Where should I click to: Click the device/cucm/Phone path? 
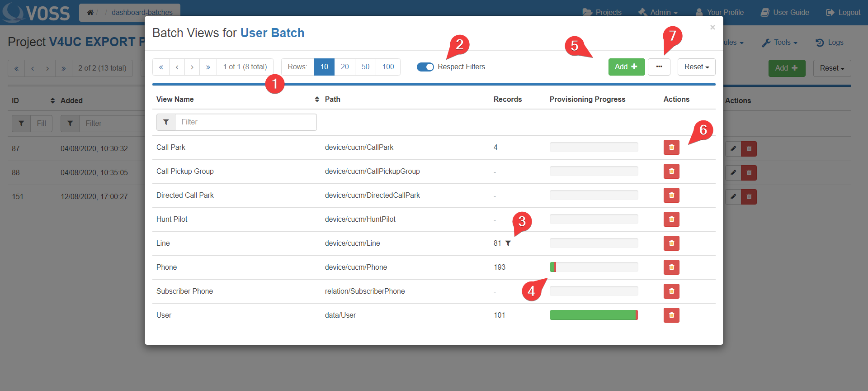click(356, 267)
